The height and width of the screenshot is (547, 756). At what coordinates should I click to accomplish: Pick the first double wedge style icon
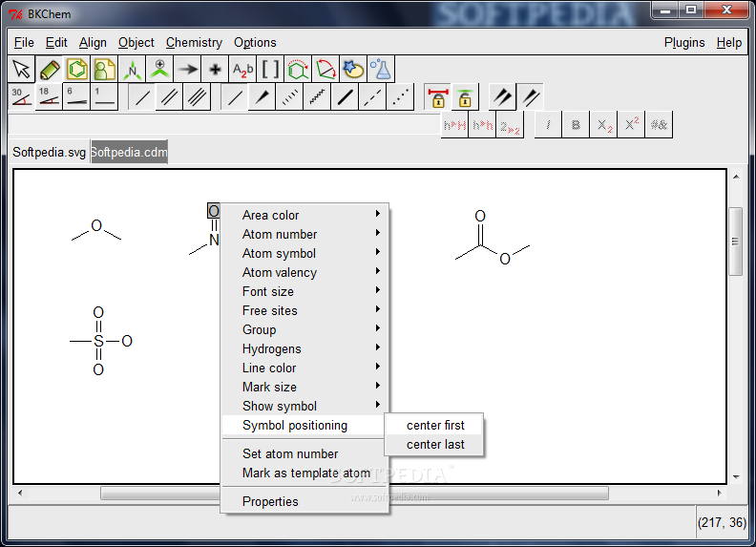pyautogui.click(x=503, y=97)
